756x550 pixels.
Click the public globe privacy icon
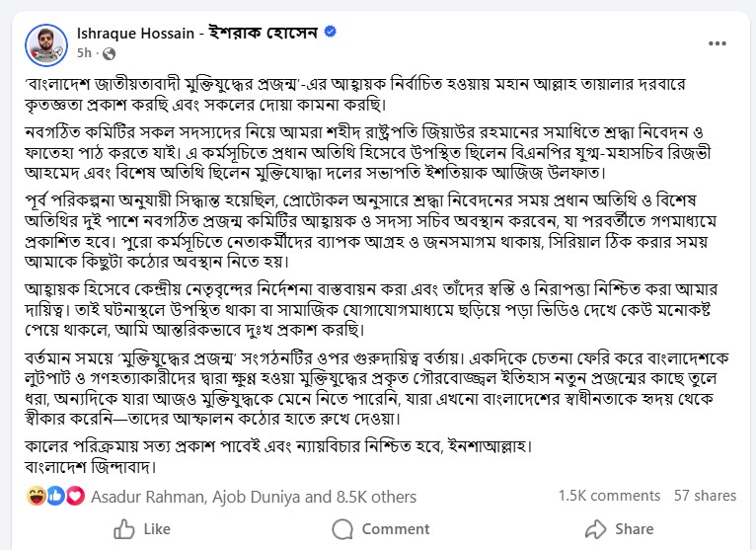coord(105,52)
